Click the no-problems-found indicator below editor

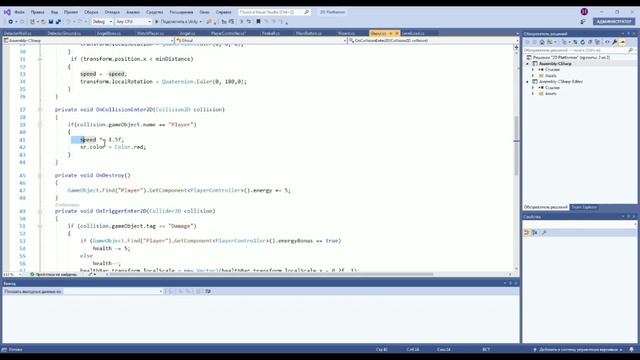pos(53,275)
